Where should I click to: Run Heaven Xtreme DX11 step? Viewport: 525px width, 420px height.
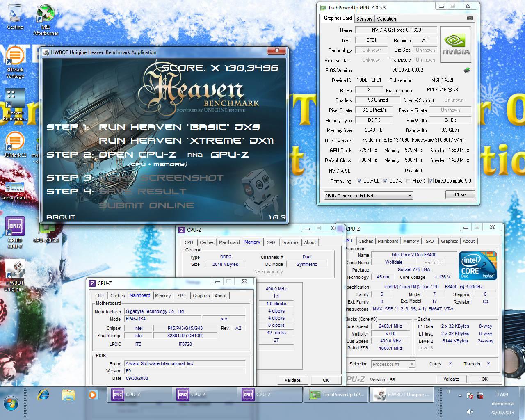point(186,141)
